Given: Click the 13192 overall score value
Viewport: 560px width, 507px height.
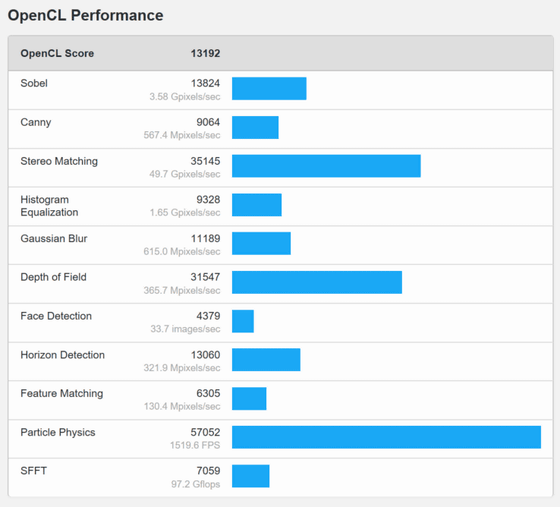Looking at the screenshot, I should pyautogui.click(x=205, y=53).
